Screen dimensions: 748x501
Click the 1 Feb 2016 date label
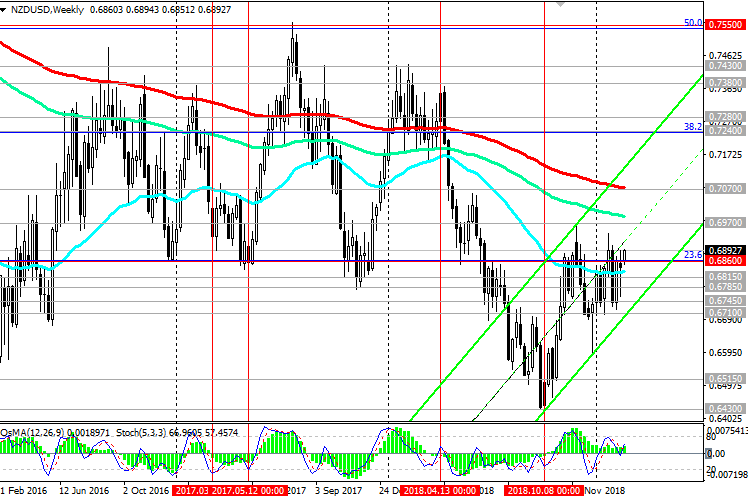pyautogui.click(x=24, y=491)
